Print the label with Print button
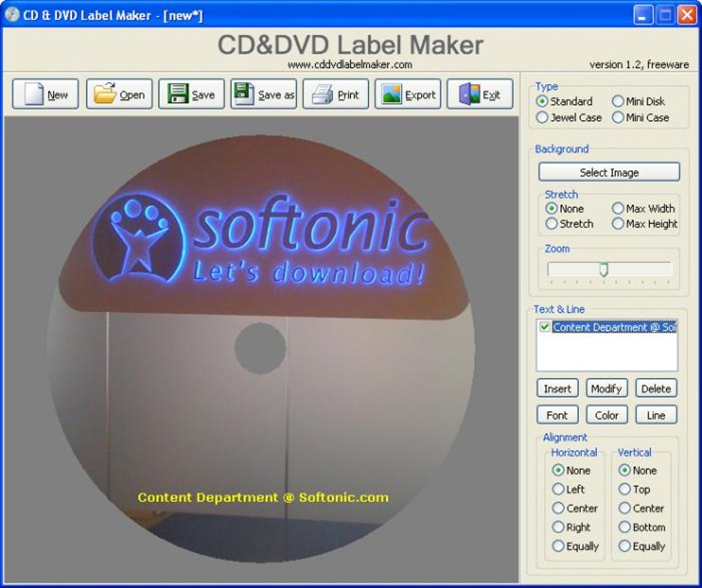Viewport: 702px width, 588px height. tap(336, 94)
